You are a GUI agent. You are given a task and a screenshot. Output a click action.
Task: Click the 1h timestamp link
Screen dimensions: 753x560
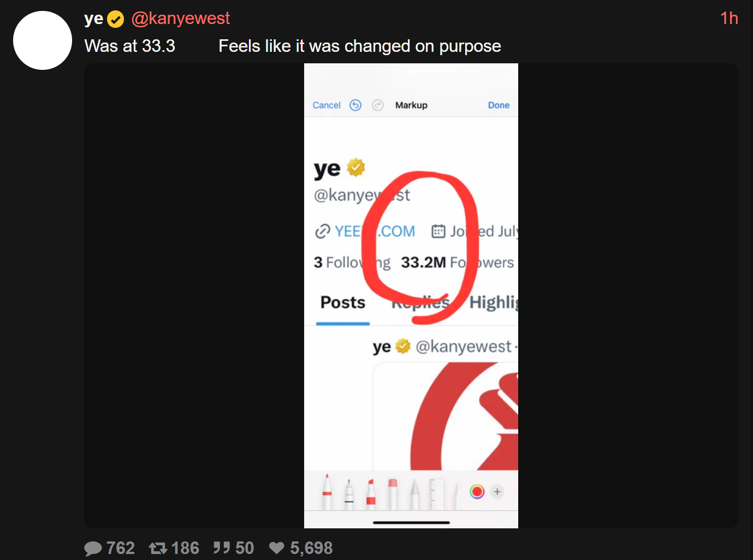[729, 19]
